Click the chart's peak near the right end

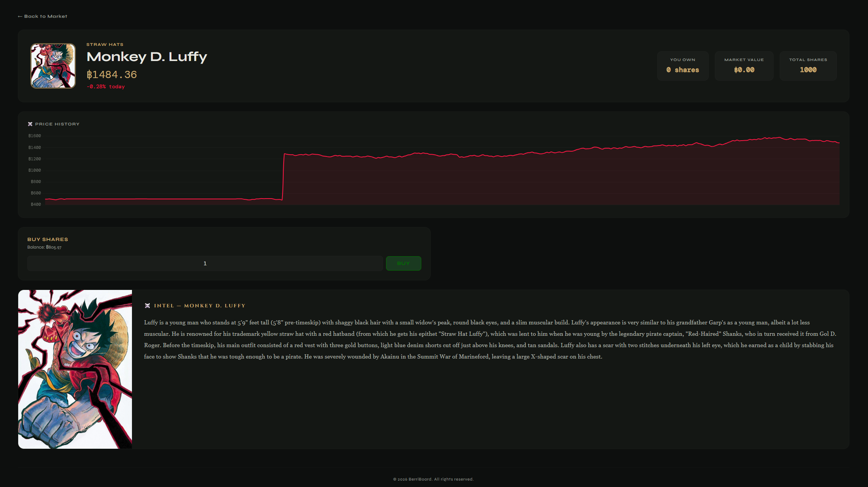pyautogui.click(x=779, y=137)
